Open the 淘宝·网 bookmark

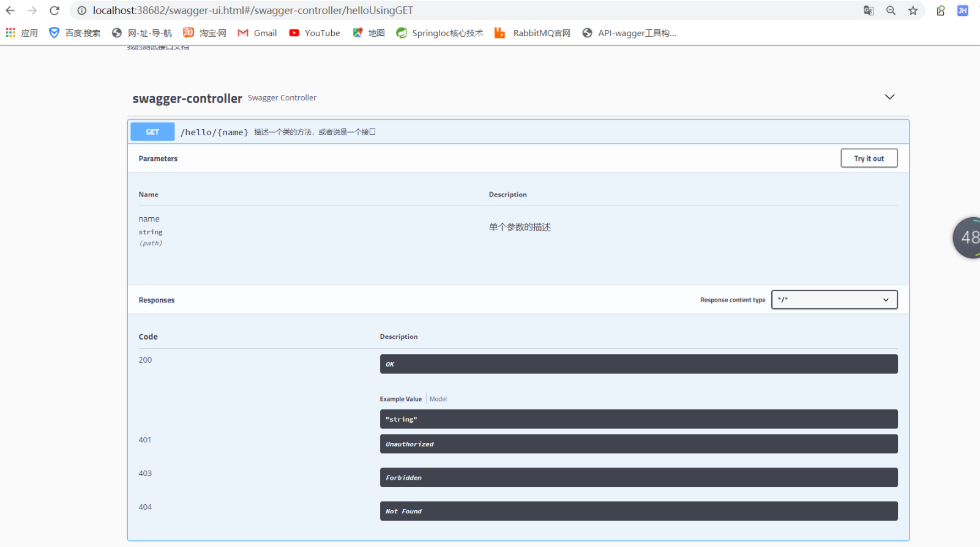click(x=205, y=33)
